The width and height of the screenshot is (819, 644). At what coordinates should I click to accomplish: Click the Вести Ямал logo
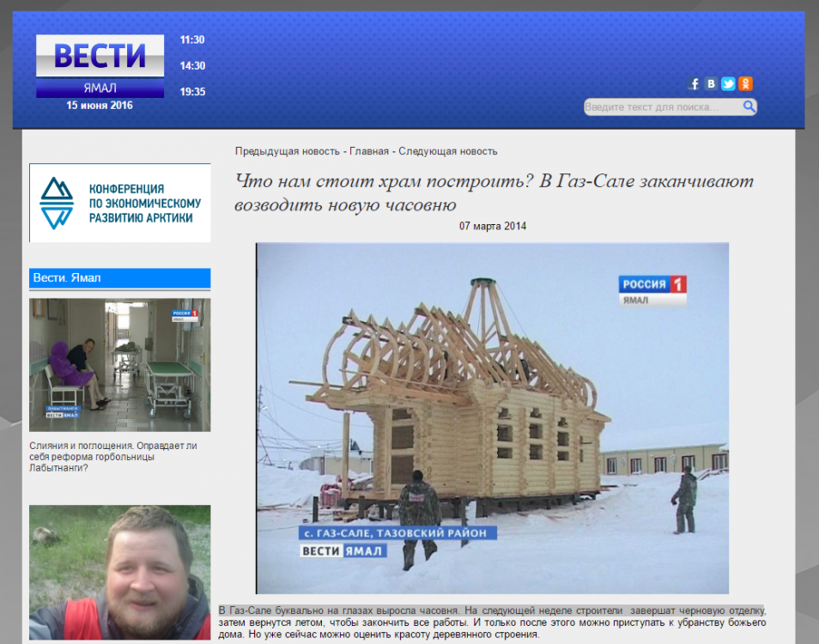(100, 66)
